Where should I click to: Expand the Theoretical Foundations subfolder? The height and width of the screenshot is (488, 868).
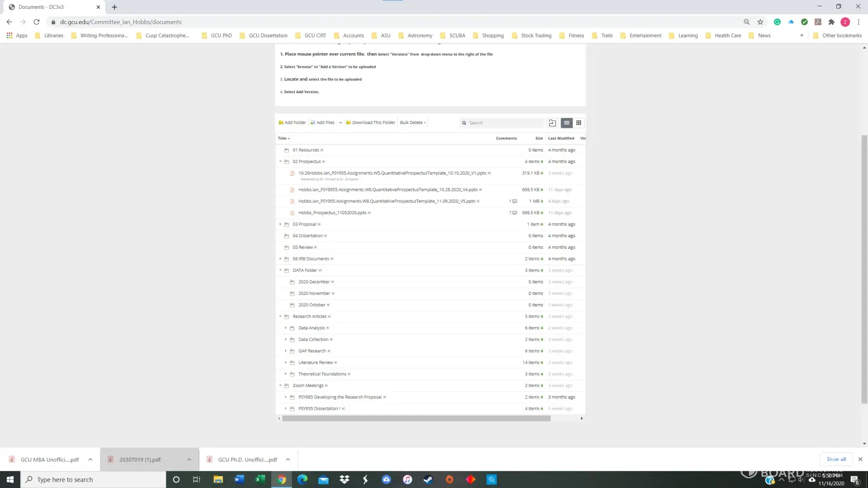click(x=286, y=374)
